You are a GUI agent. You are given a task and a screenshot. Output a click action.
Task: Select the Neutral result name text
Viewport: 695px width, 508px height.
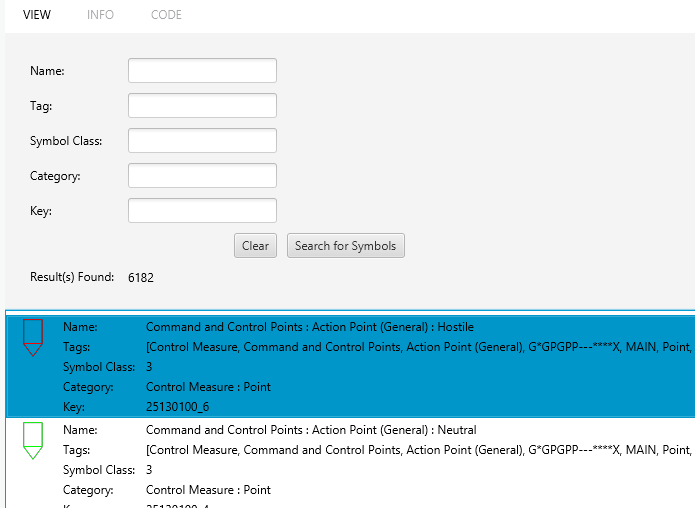point(311,430)
